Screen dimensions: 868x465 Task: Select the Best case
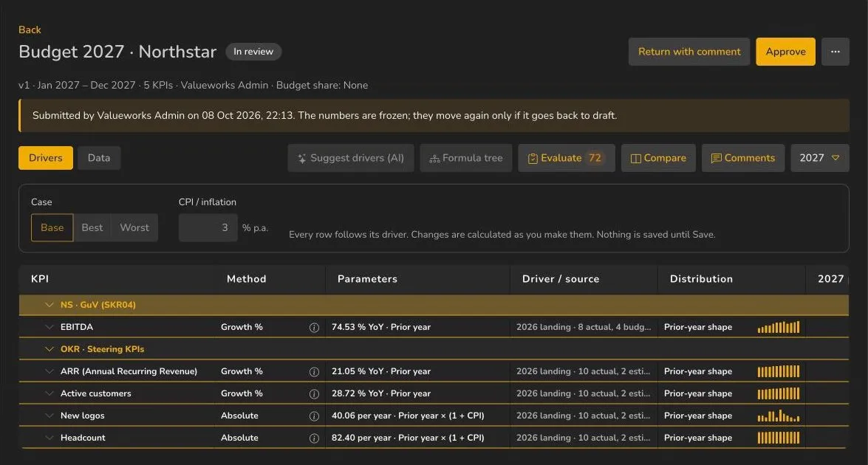92,227
